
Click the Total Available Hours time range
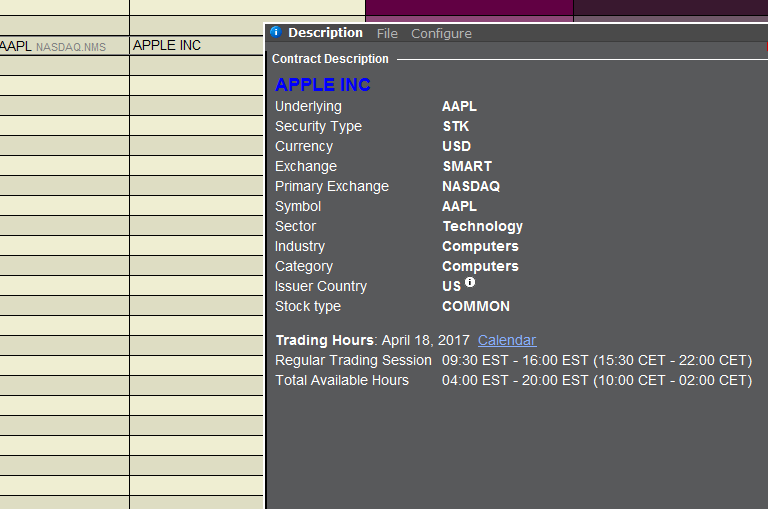pyautogui.click(x=597, y=381)
